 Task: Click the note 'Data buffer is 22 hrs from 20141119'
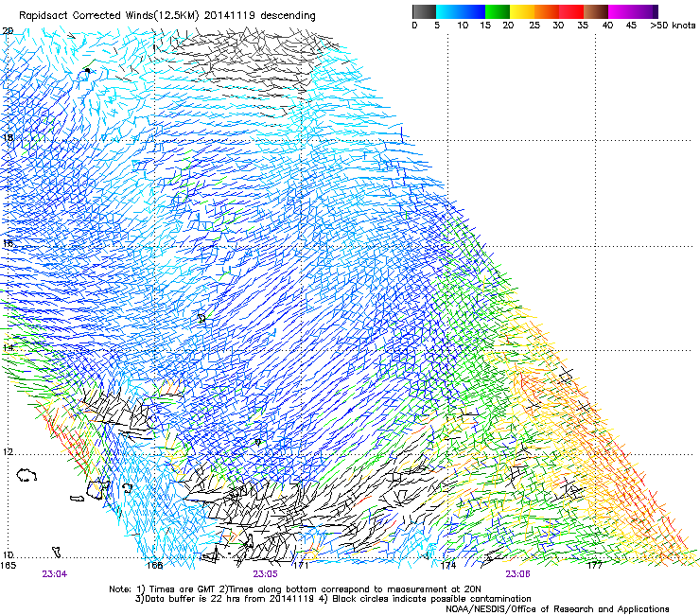coord(227,599)
